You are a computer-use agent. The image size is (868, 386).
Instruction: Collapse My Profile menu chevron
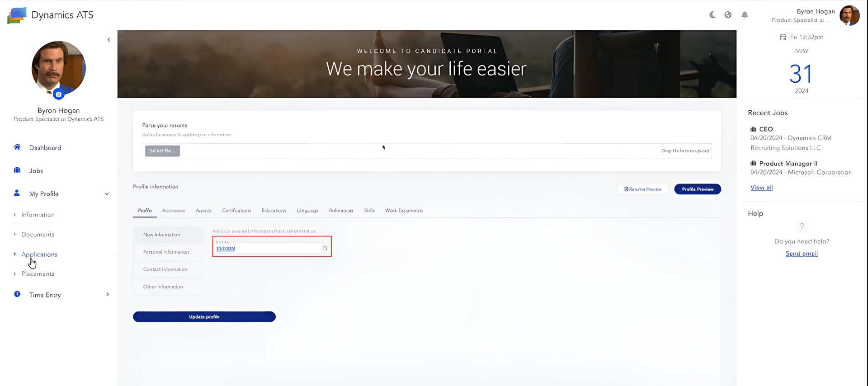pos(107,194)
